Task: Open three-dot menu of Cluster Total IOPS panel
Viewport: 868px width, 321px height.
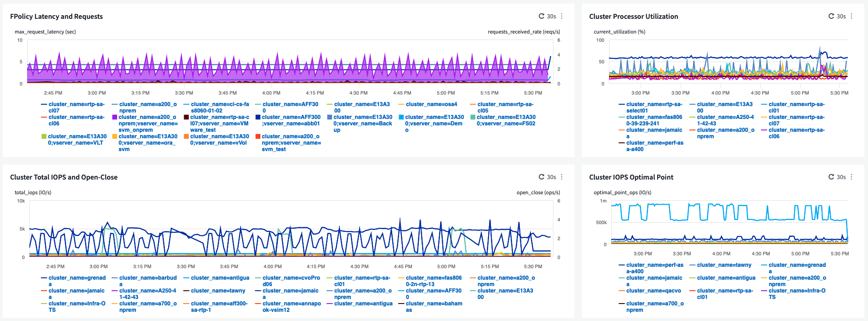Action: pyautogui.click(x=562, y=177)
